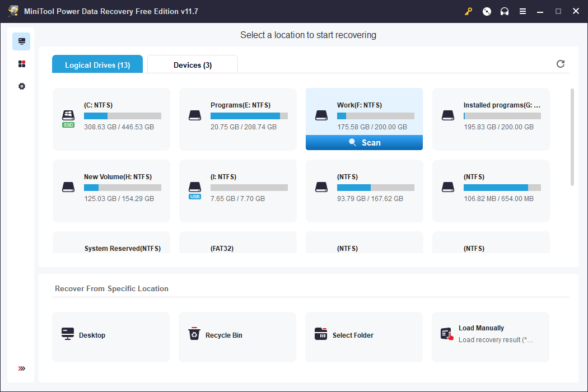Image resolution: width=588 pixels, height=392 pixels.
Task: Click the key register icon in title bar
Action: pos(468,12)
